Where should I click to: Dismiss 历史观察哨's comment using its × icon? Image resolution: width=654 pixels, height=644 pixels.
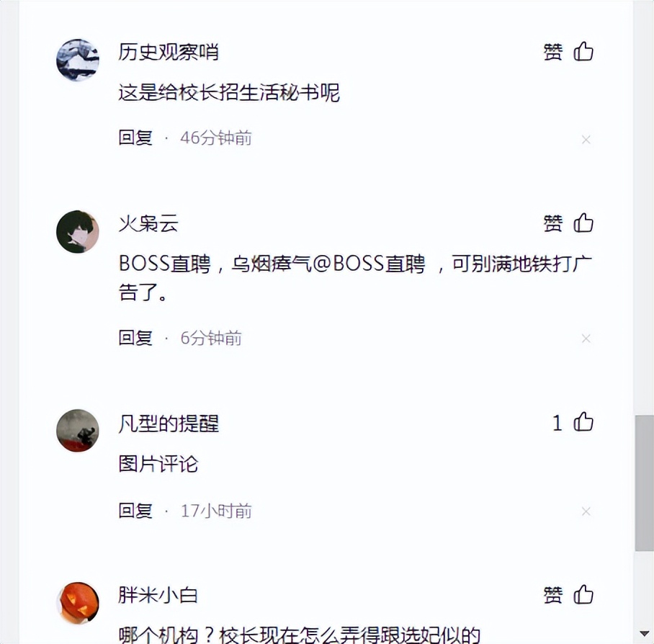click(586, 140)
